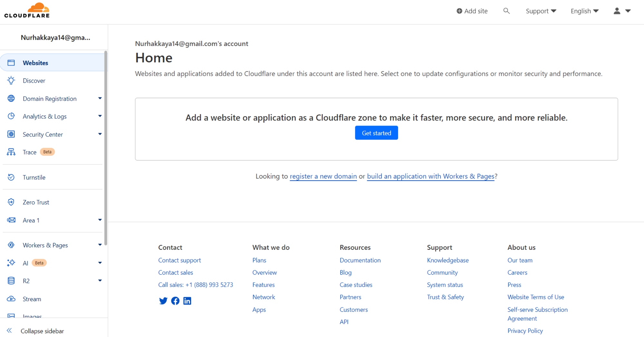Click the Workers & Pages diamond icon

[x=11, y=245]
